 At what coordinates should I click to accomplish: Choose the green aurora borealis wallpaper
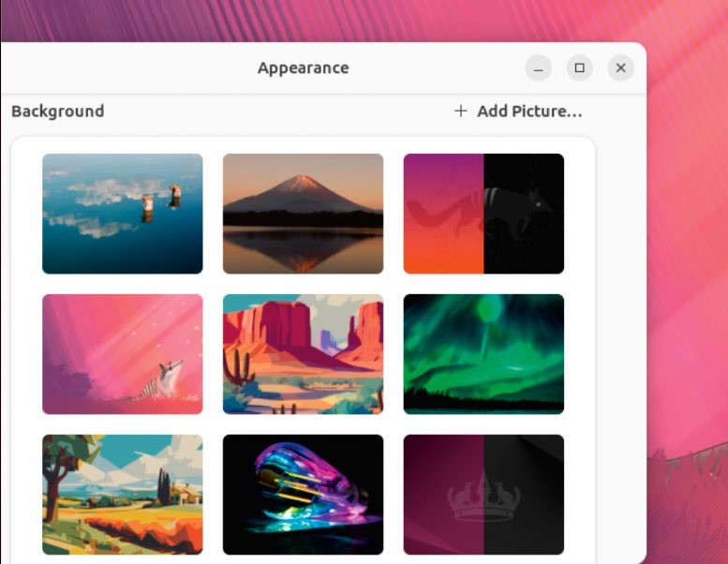click(x=483, y=354)
